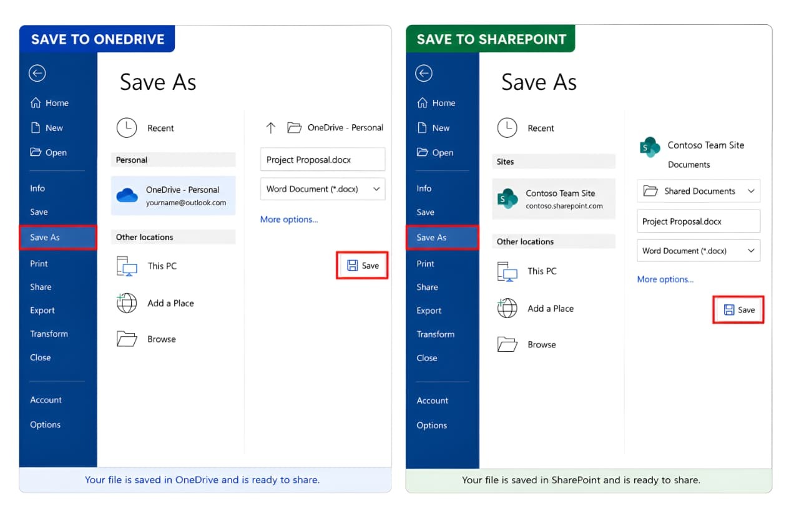Click Project Proposal.docx filename field, OneDrive panel
The image size is (799, 532).
pos(323,160)
